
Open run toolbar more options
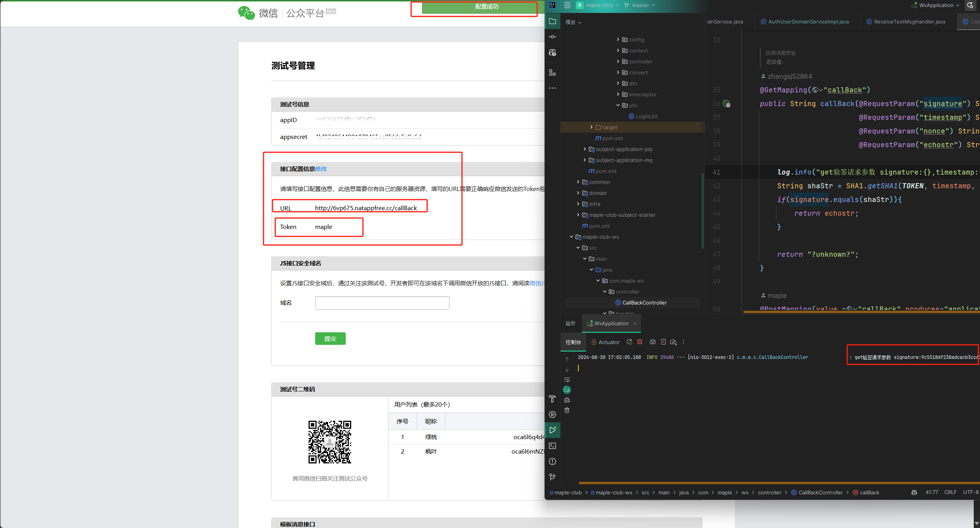click(683, 342)
